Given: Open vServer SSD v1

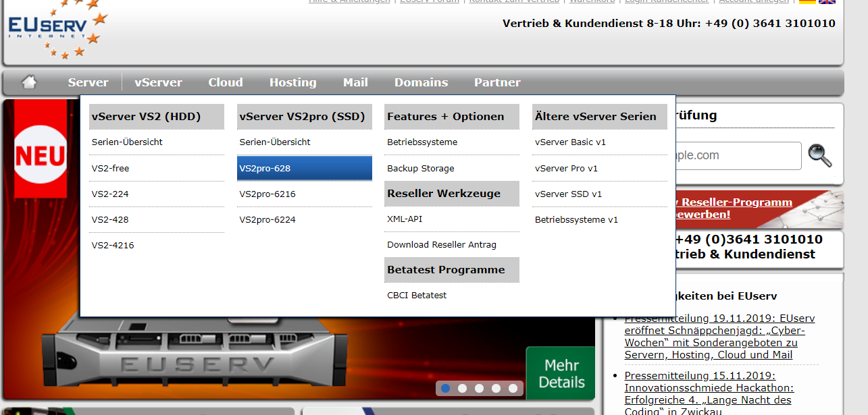Looking at the screenshot, I should point(600,194).
